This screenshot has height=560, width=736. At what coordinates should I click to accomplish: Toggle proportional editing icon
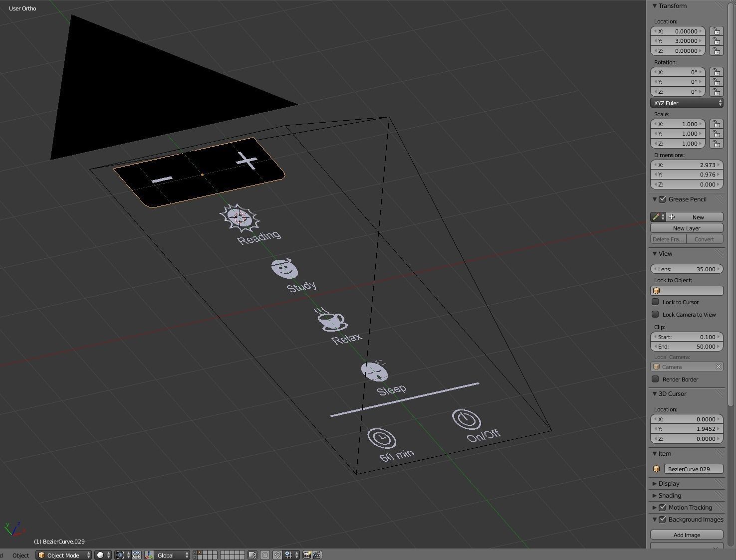[265, 555]
